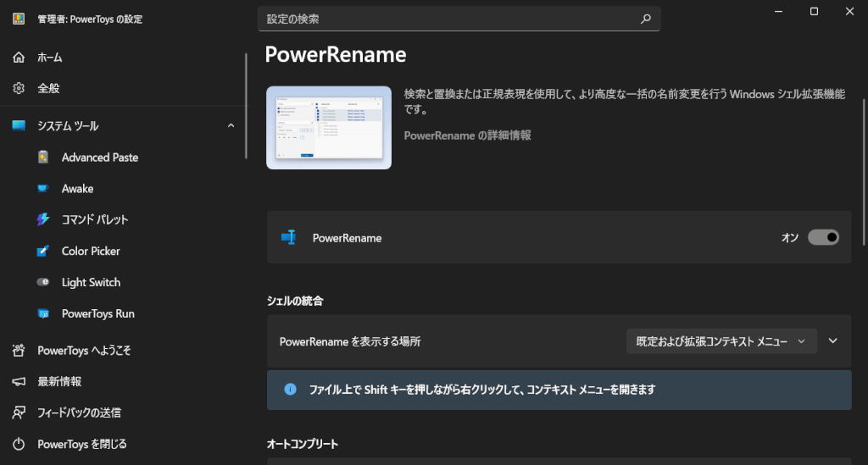This screenshot has width=868, height=465.
Task: Open the context menu location dropdown
Action: click(721, 341)
